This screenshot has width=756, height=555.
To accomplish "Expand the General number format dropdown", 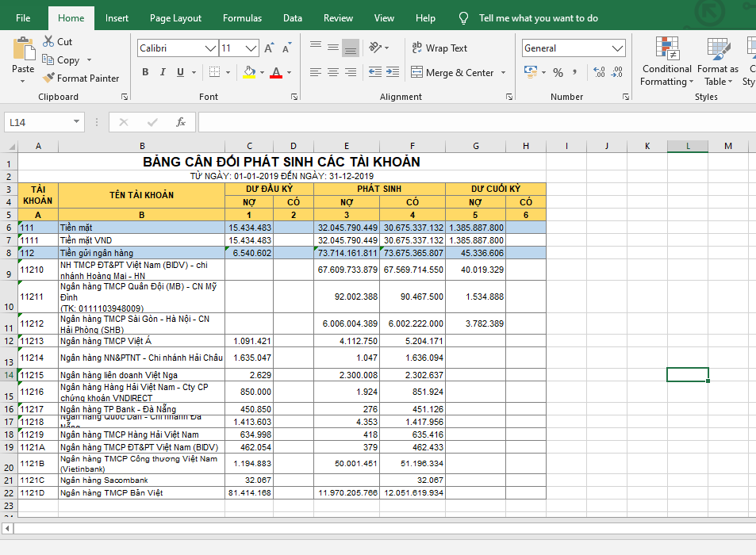I will pos(618,48).
